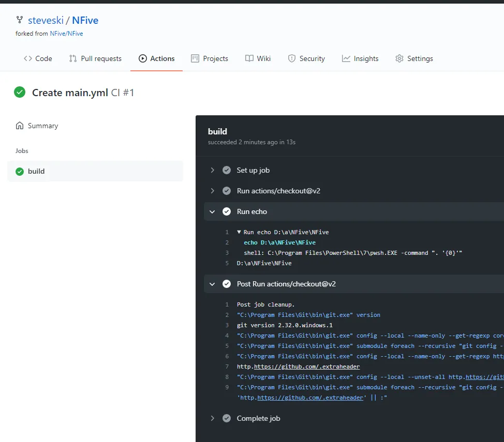Image resolution: width=504 pixels, height=442 pixels.
Task: Click the Actions play icon
Action: pyautogui.click(x=143, y=58)
